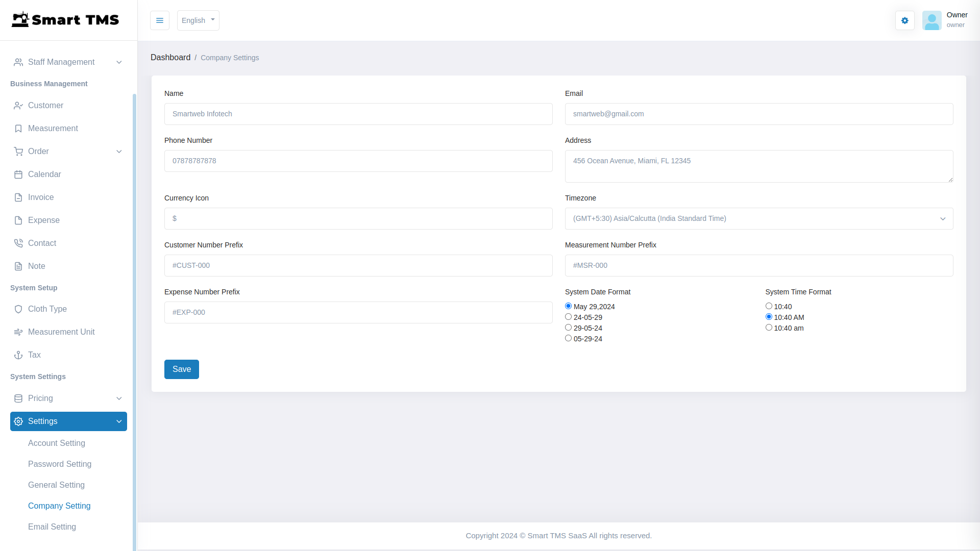
Task: Select the Expense icon
Action: tap(18, 220)
